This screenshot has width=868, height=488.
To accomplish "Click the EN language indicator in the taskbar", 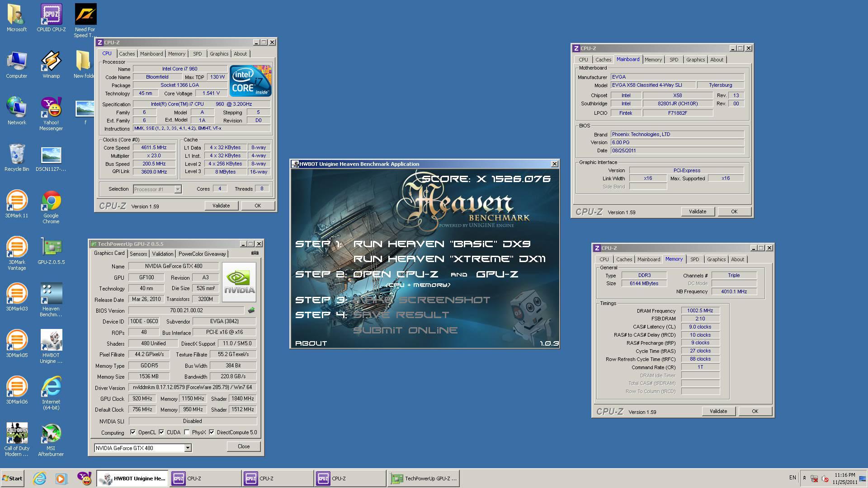I will pos(793,478).
